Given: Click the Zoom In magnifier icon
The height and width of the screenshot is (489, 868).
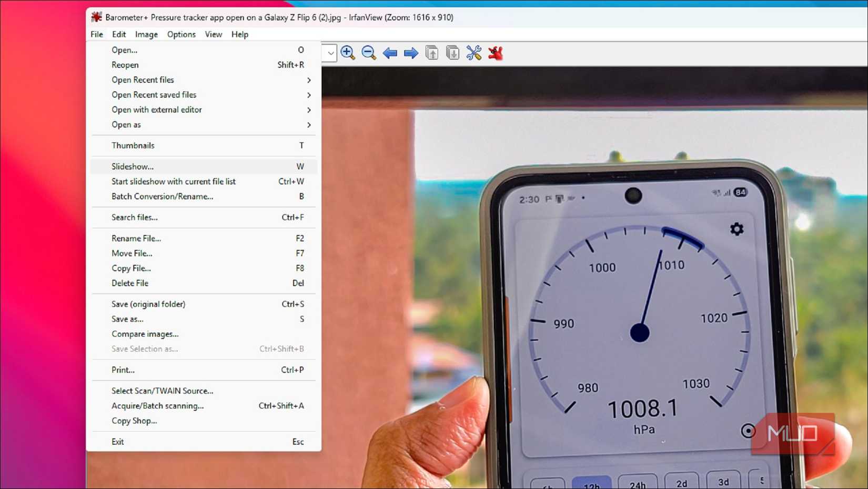Looking at the screenshot, I should 348,53.
